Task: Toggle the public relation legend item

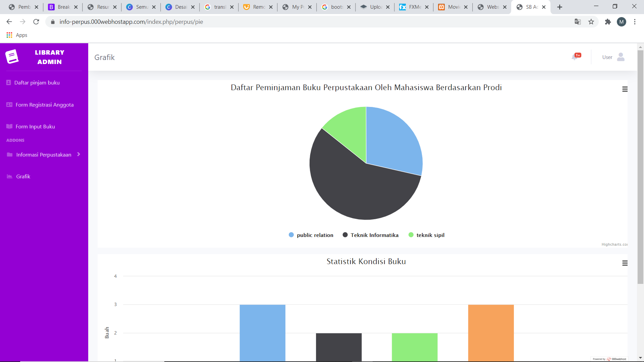Action: click(315, 235)
